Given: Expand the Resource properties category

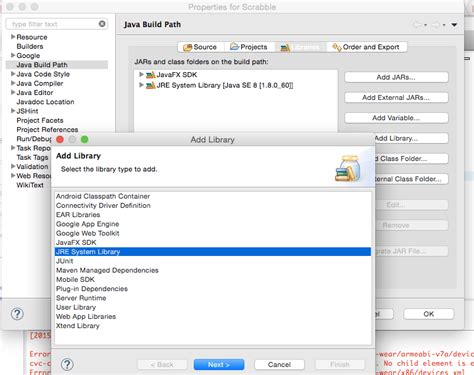Looking at the screenshot, I should pyautogui.click(x=13, y=37).
